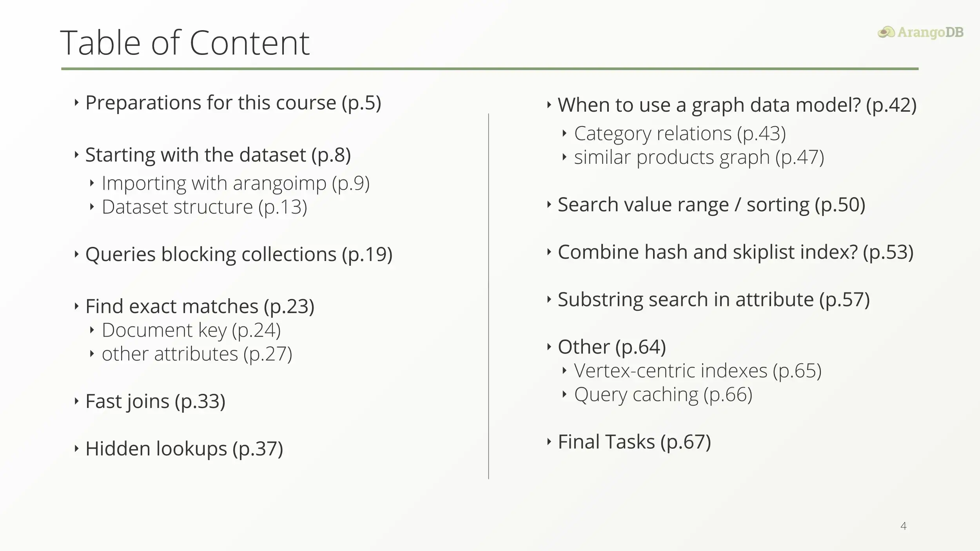Screen dimensions: 980x551
Task: Click other attributes subtopic p.27
Action: [x=196, y=354]
